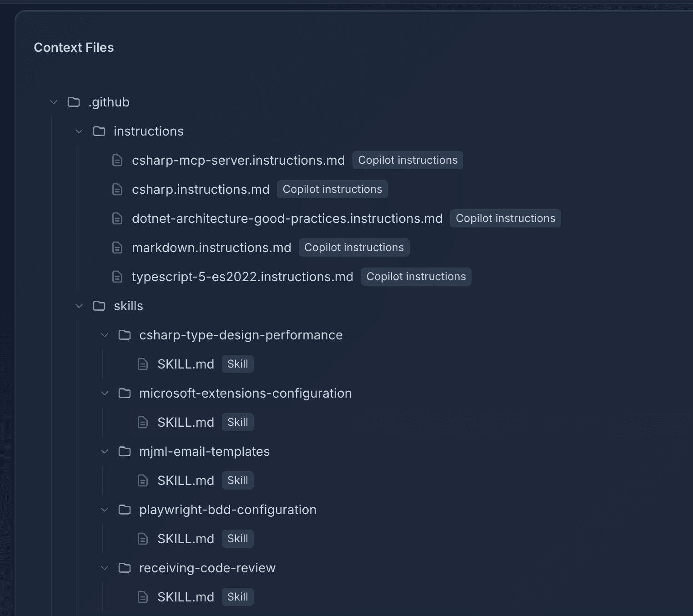Click the file icon beside markdown.instructions.md
Screen dimensions: 693x616
(x=117, y=247)
